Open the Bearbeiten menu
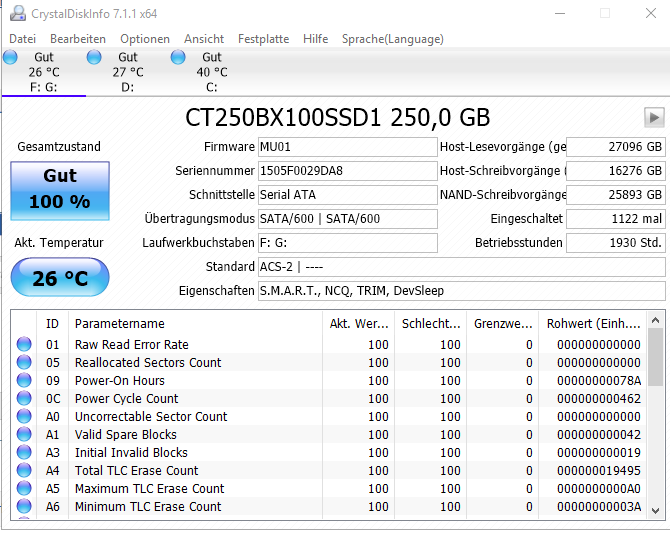This screenshot has height=534, width=670. pyautogui.click(x=78, y=39)
